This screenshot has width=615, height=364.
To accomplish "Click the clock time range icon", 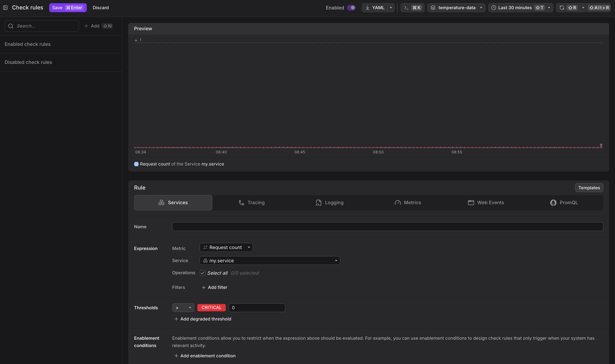I will 494,8.
